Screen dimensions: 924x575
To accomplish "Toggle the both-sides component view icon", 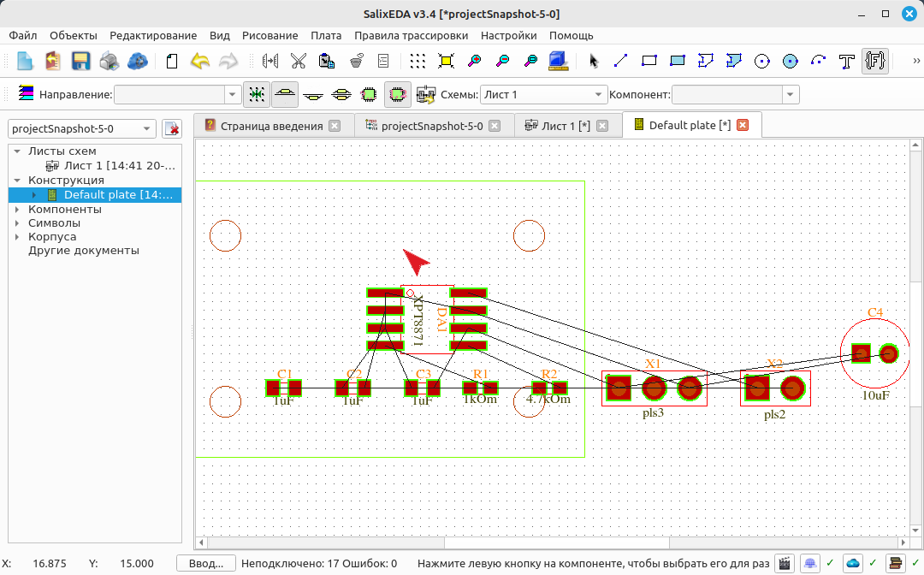I will point(341,94).
